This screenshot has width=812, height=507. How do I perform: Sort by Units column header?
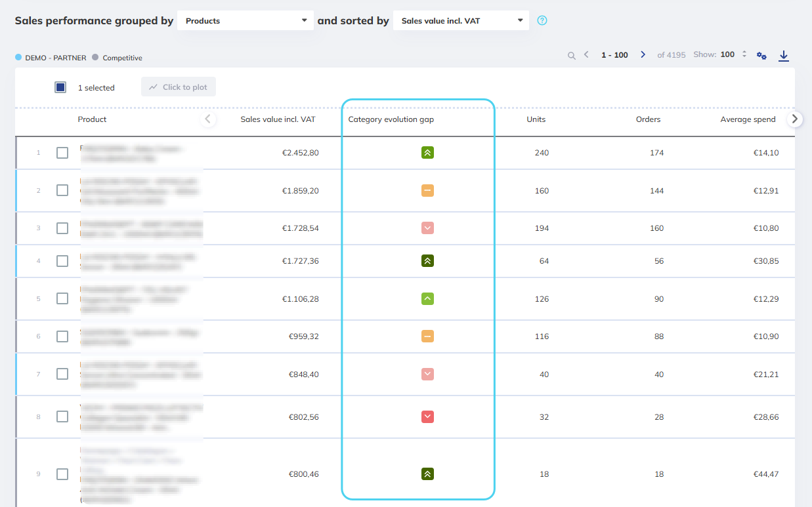tap(536, 119)
